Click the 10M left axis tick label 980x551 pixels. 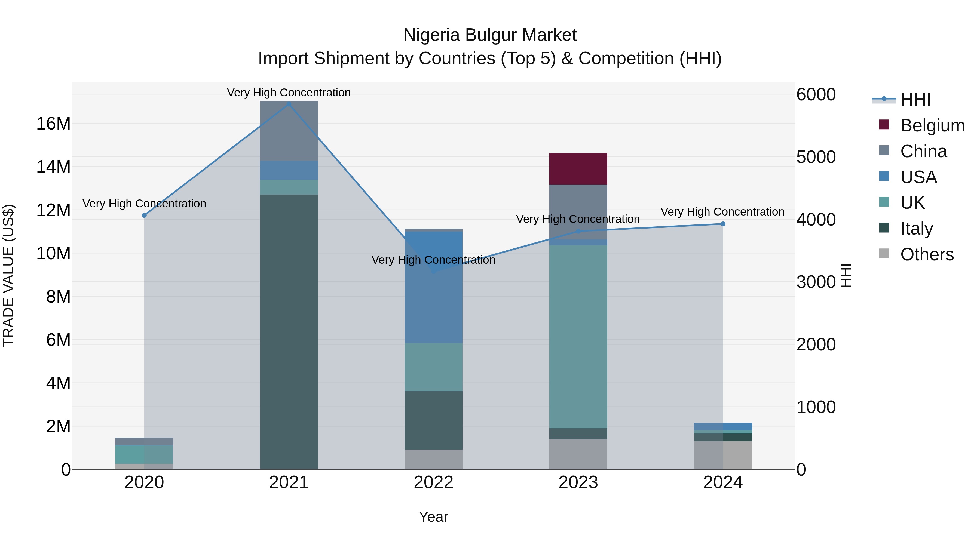[53, 253]
